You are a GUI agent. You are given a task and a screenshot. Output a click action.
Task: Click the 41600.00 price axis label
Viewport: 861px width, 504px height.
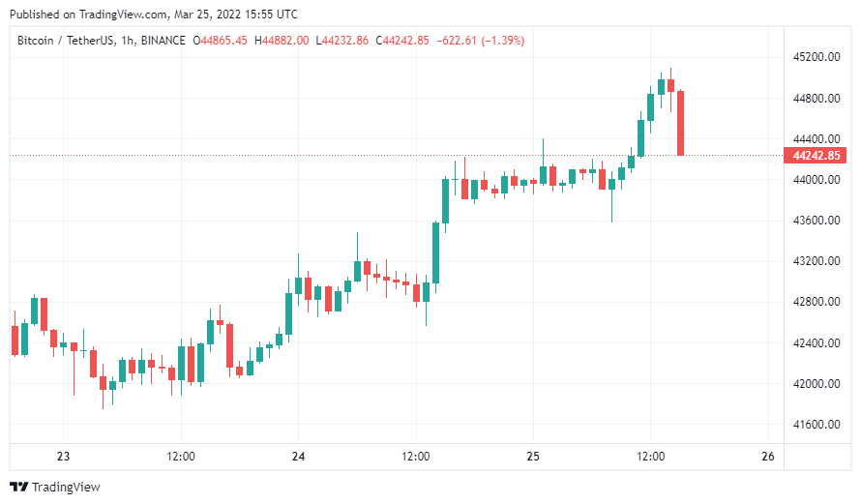point(816,425)
